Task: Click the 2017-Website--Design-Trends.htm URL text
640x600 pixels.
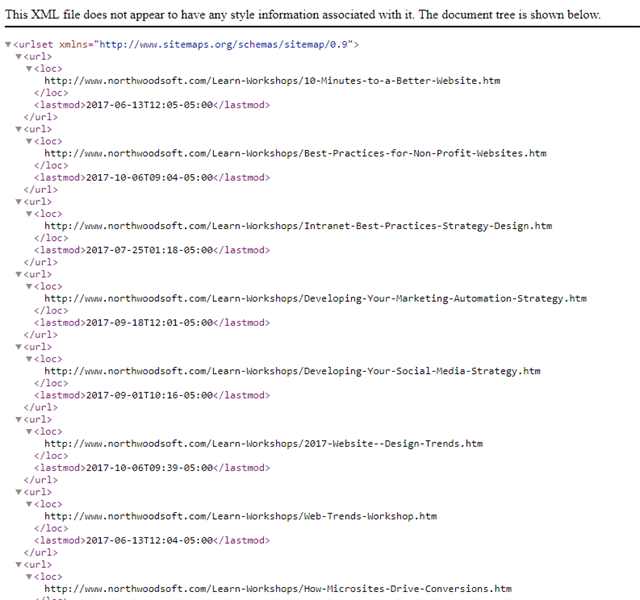Action: [264, 444]
